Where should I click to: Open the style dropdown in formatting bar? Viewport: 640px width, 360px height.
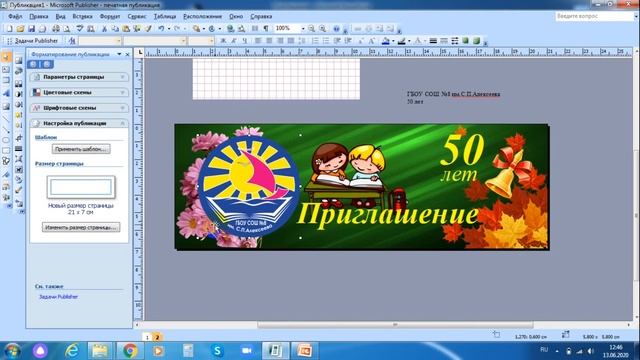pyautogui.click(x=119, y=41)
